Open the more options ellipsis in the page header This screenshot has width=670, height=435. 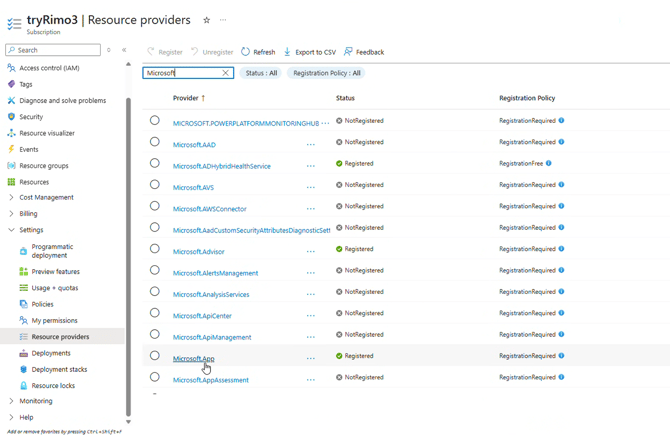coord(223,20)
